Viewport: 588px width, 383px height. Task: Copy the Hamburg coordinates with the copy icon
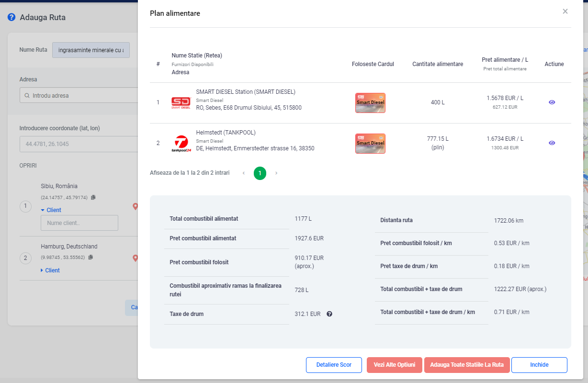[90, 258]
